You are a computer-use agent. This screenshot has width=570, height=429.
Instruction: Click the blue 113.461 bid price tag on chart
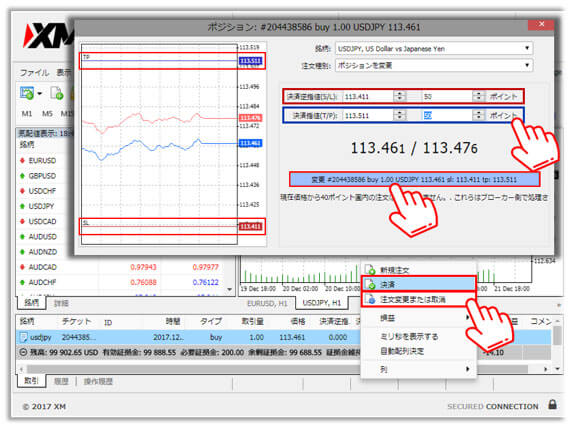point(250,143)
